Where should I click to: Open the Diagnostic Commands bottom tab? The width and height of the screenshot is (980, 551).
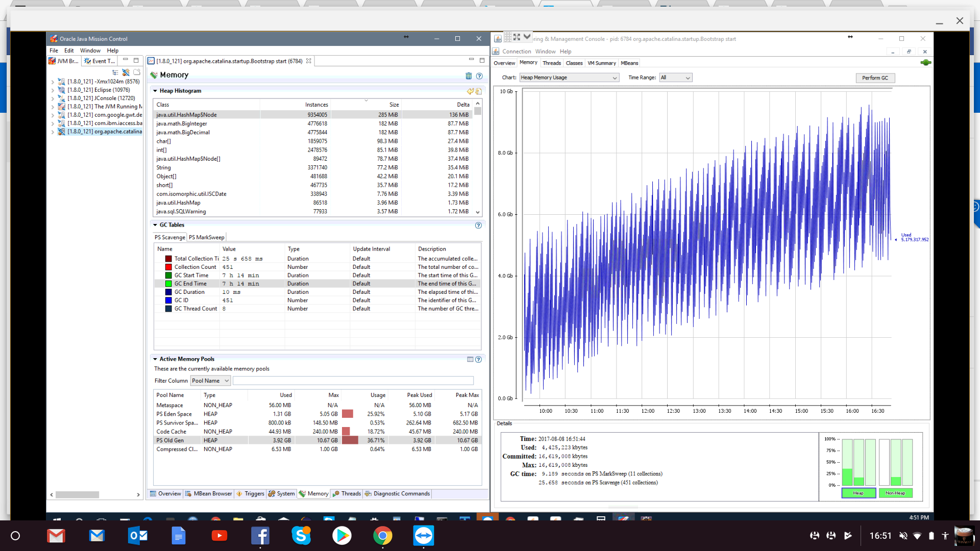397,494
